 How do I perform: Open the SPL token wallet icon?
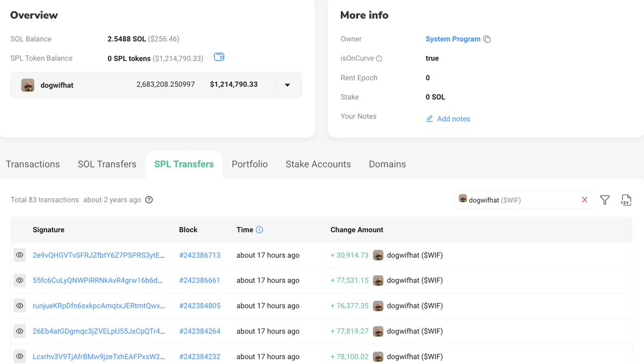[219, 57]
